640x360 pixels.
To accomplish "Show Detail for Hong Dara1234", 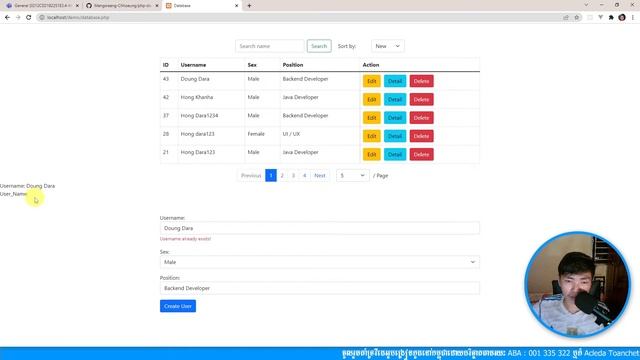I will [x=395, y=118].
